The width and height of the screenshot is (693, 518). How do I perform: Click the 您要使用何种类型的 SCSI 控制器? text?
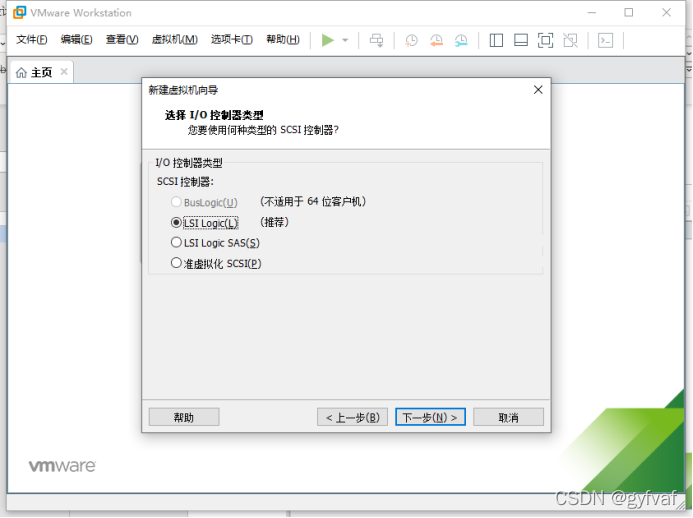pos(263,130)
